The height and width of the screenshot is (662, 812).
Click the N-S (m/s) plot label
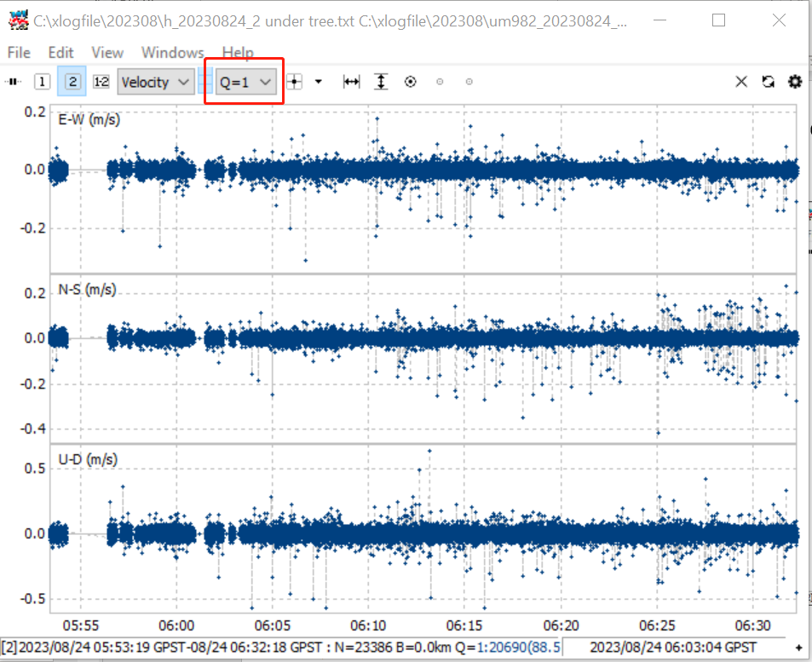click(x=87, y=290)
